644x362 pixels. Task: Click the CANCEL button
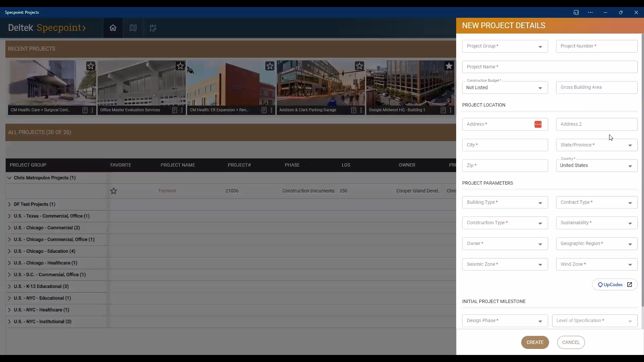coord(571,342)
